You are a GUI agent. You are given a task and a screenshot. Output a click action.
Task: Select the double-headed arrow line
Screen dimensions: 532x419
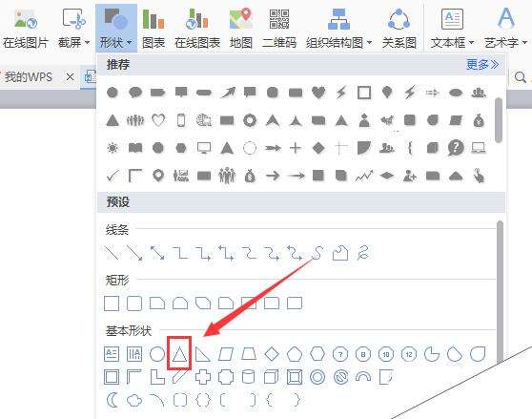point(157,253)
